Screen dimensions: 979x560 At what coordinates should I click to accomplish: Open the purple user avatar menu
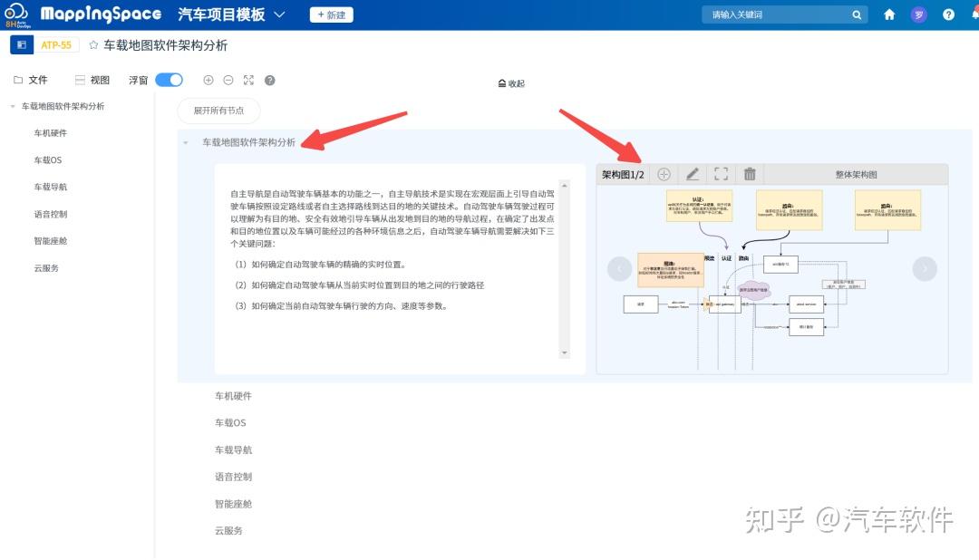tap(918, 14)
